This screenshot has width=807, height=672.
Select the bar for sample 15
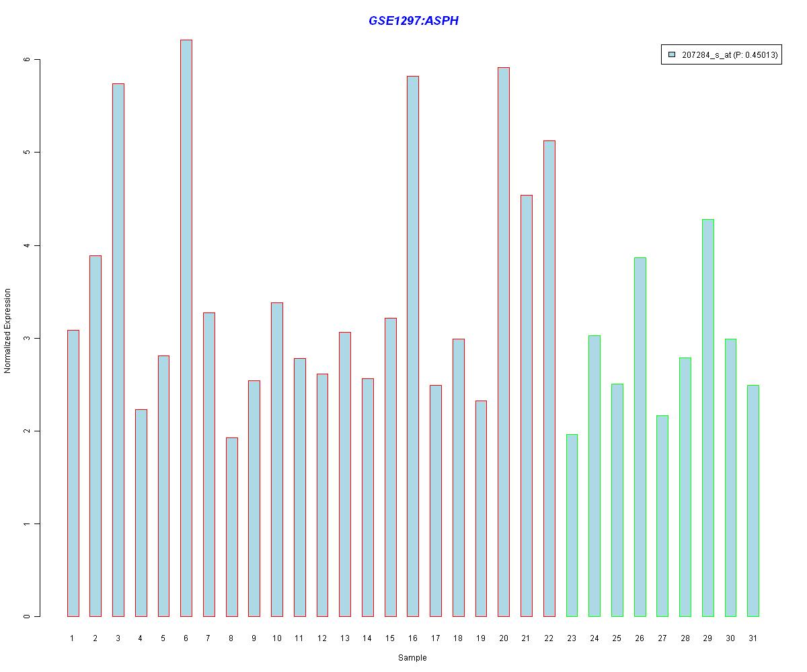[390, 467]
